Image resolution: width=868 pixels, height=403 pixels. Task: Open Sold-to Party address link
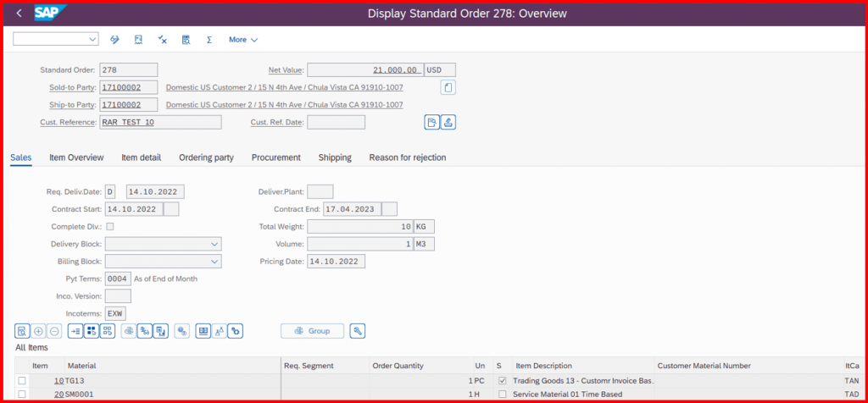point(285,87)
